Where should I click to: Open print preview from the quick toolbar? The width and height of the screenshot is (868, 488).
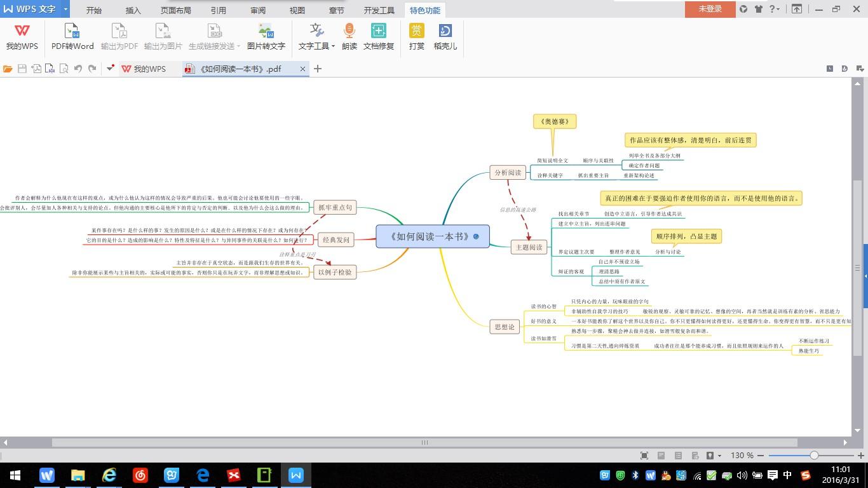click(64, 69)
